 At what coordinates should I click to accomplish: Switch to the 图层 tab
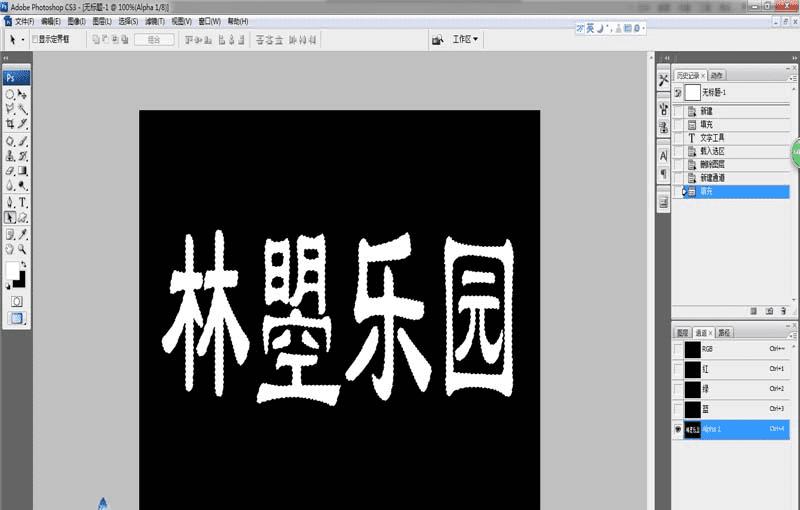click(683, 333)
